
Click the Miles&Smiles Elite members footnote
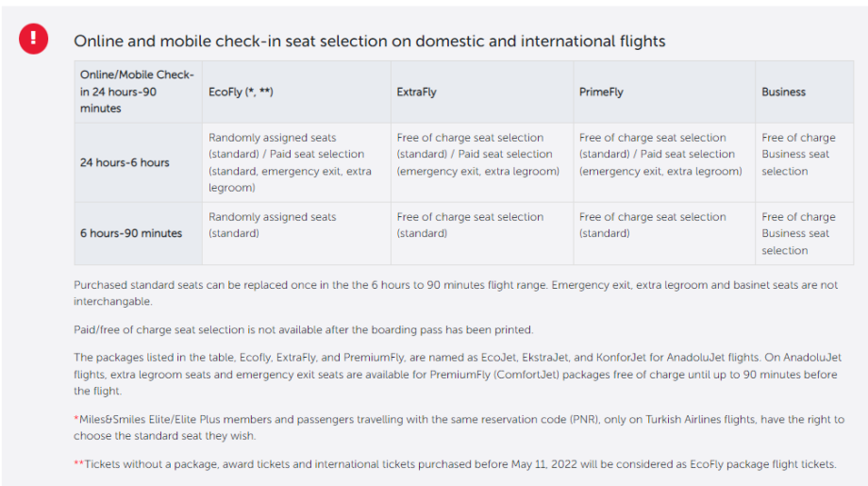[x=459, y=427]
